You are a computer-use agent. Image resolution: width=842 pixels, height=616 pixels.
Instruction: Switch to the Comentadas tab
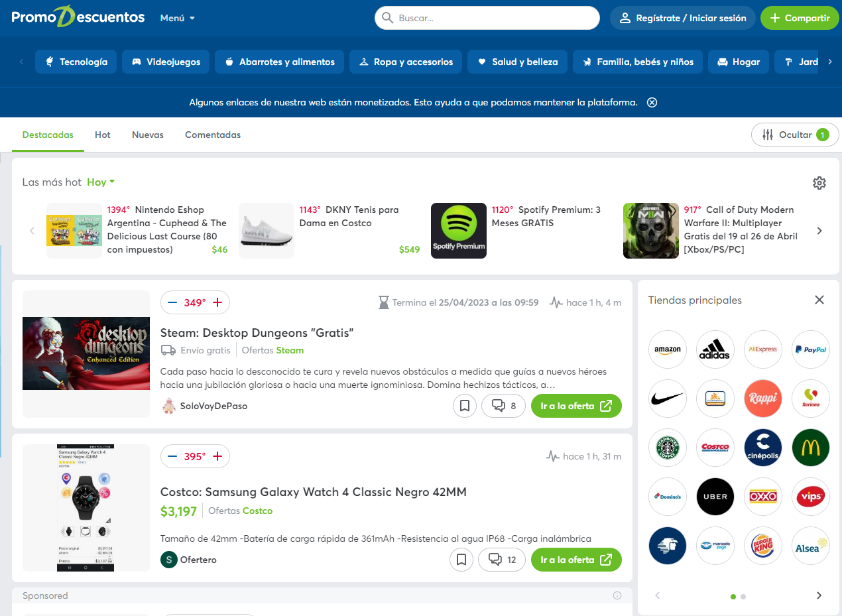pyautogui.click(x=212, y=135)
